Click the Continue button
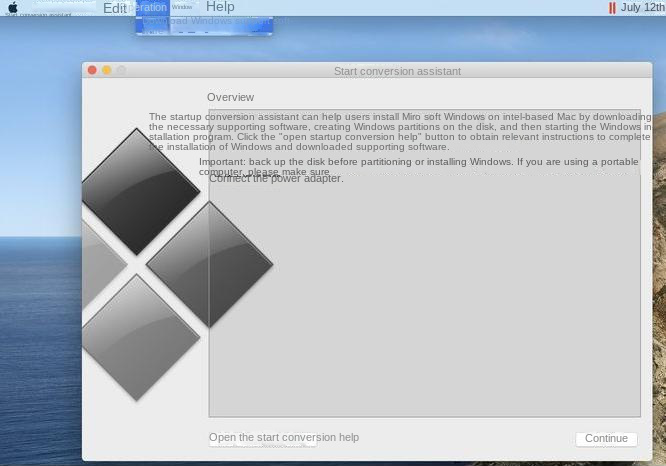Screen dimensions: 666x466 606,438
